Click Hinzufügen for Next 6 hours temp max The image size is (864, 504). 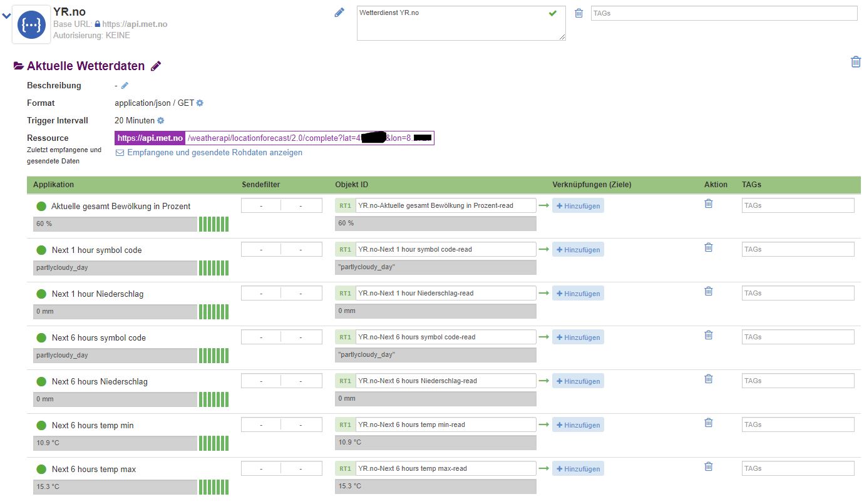pos(578,469)
